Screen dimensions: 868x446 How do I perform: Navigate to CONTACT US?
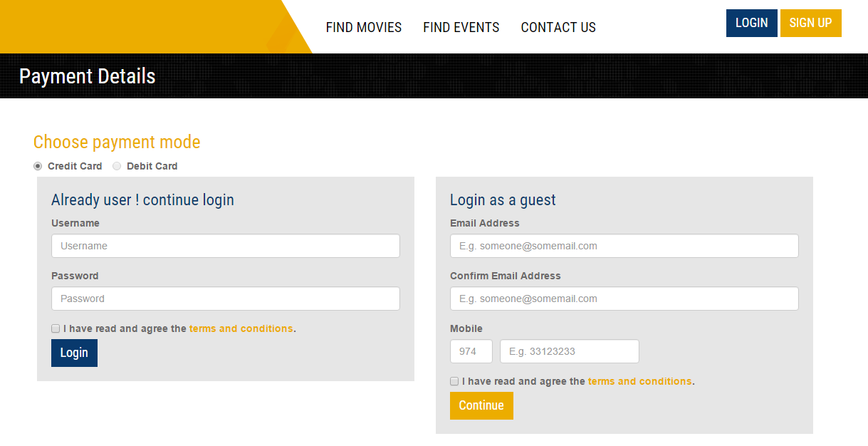[558, 27]
